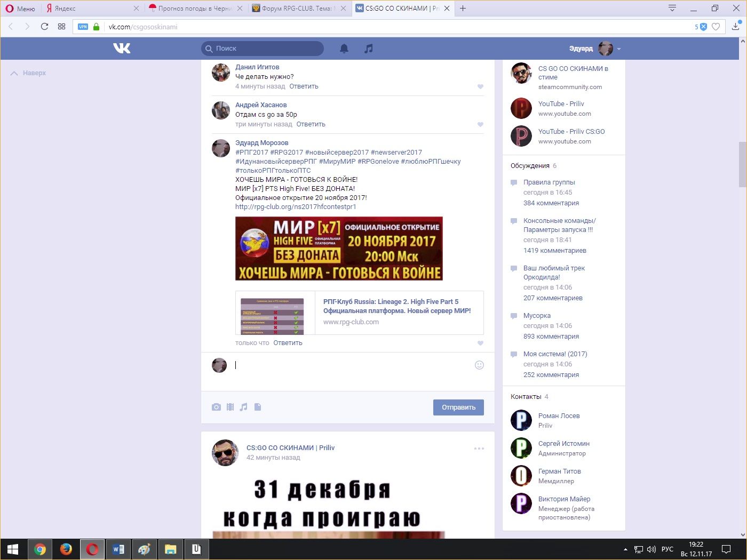Launch Firefox from taskbar
Viewport: 747px width, 560px height.
(66, 549)
